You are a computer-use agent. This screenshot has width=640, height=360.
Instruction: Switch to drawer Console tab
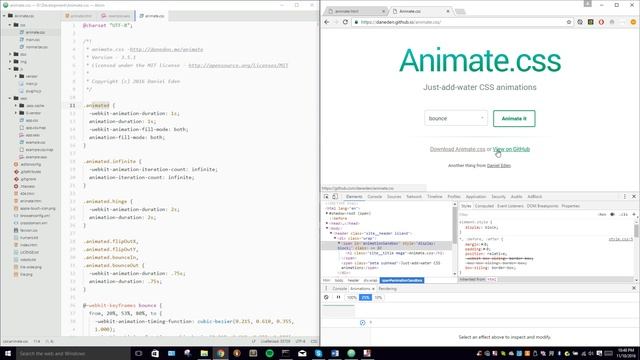pos(339,289)
